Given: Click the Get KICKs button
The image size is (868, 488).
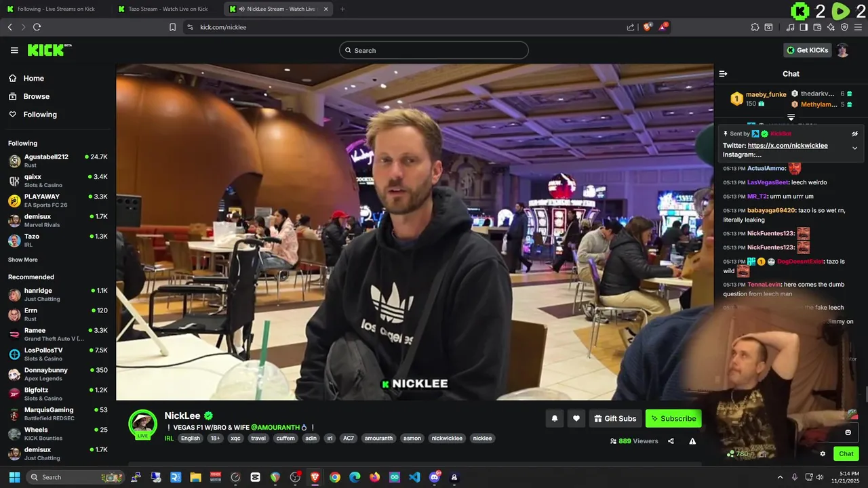Looking at the screenshot, I should 807,50.
